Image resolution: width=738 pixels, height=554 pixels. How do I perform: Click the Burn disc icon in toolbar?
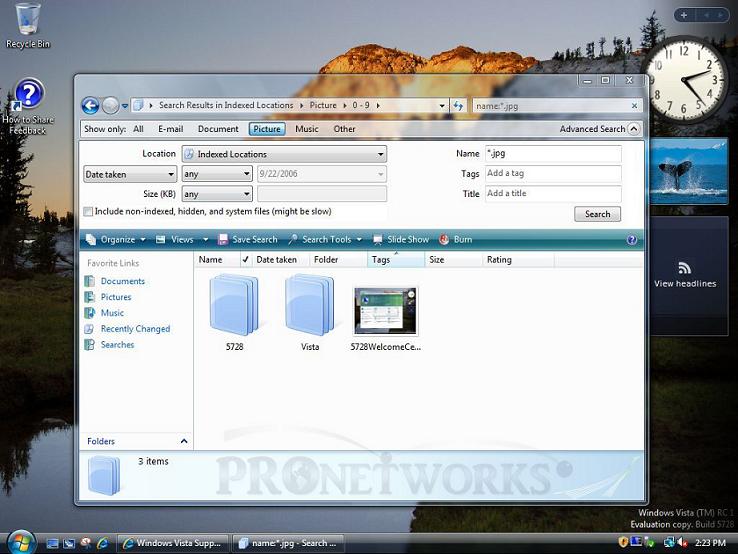click(x=445, y=240)
